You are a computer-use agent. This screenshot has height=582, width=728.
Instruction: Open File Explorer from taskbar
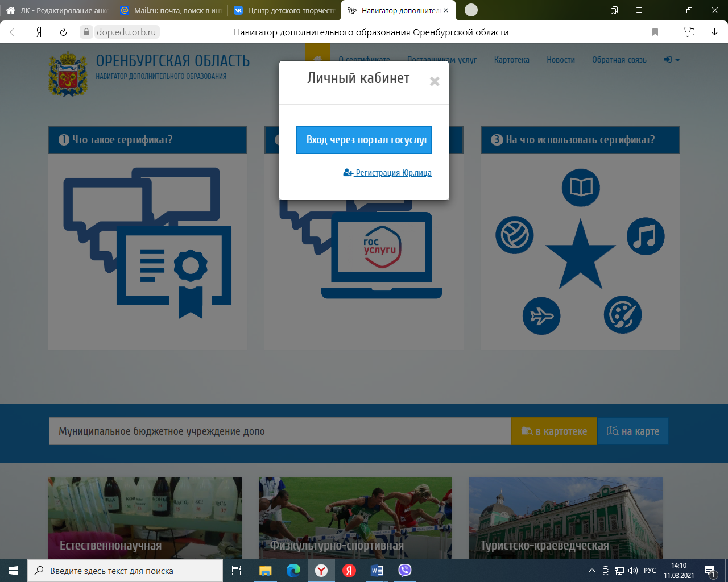(x=266, y=571)
